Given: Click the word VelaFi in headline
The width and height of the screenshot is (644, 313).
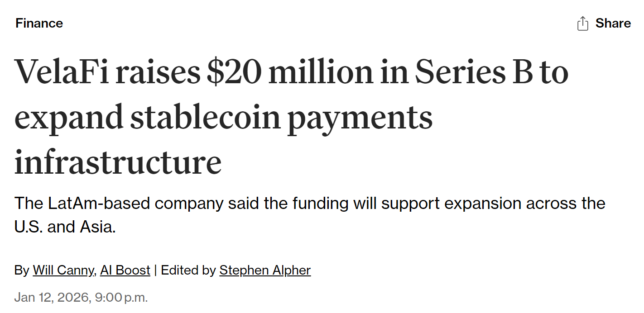Looking at the screenshot, I should [x=62, y=72].
